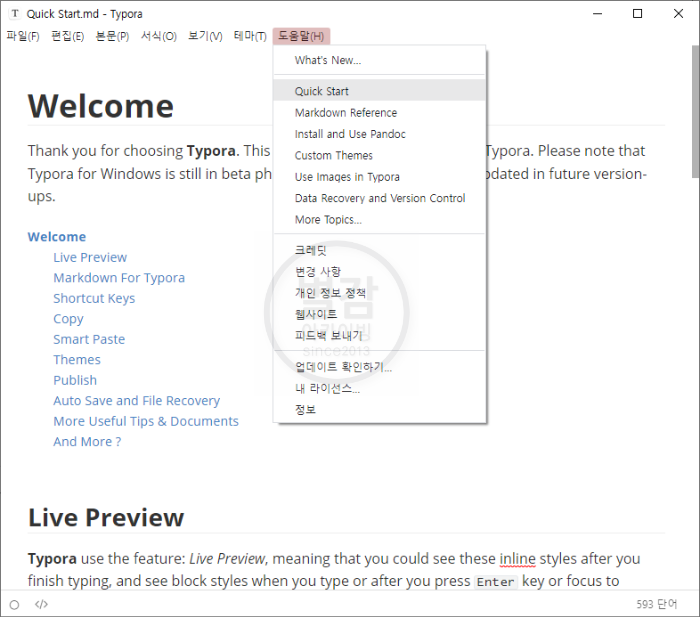This screenshot has width=700, height=617.
Task: Go to Shortcut Keys link
Action: click(x=94, y=299)
